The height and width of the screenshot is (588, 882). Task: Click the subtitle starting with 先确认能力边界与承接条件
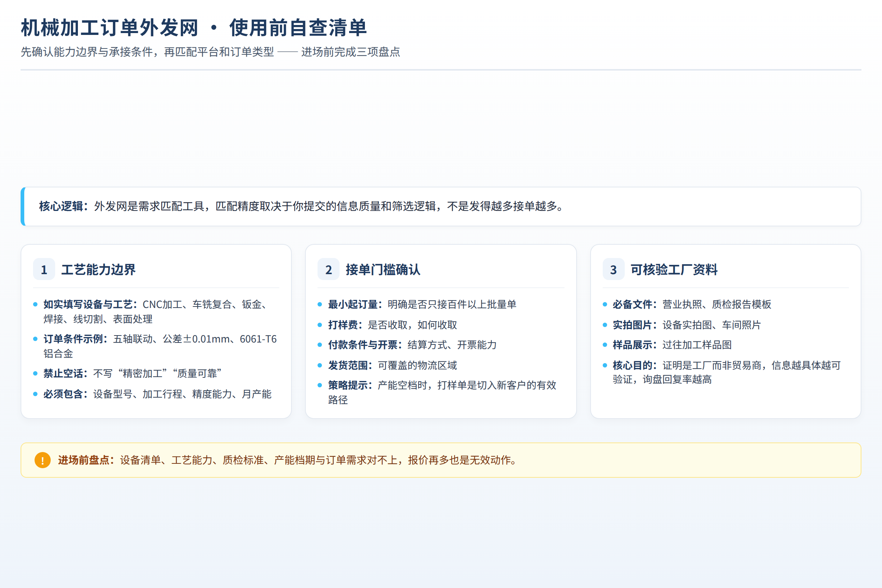pos(210,52)
